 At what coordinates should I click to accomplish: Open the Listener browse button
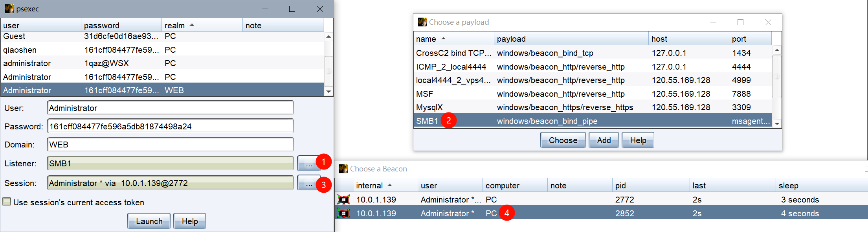[309, 163]
